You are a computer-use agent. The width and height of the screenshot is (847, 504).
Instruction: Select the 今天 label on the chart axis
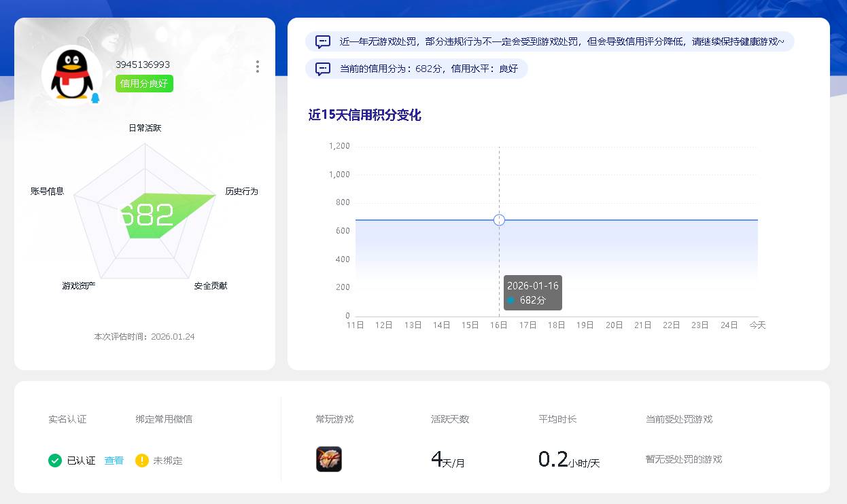tap(757, 325)
